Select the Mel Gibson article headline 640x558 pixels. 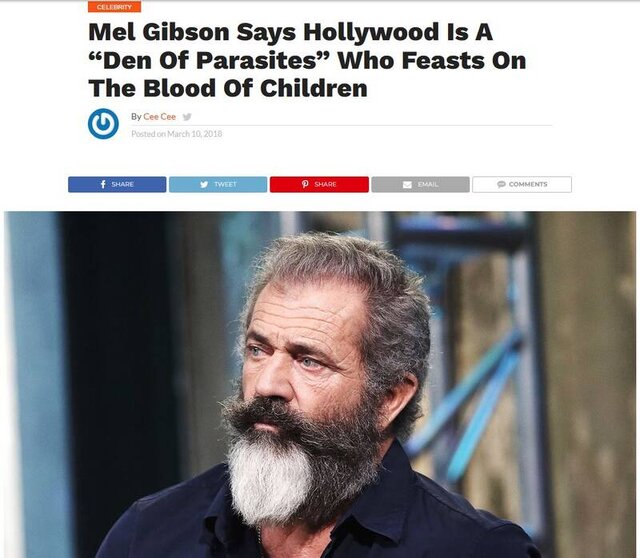(307, 60)
